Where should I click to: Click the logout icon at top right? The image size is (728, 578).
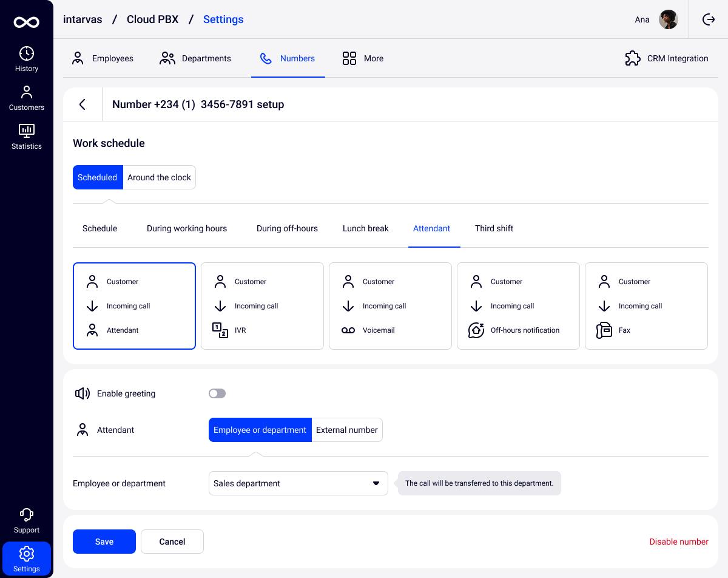click(709, 19)
